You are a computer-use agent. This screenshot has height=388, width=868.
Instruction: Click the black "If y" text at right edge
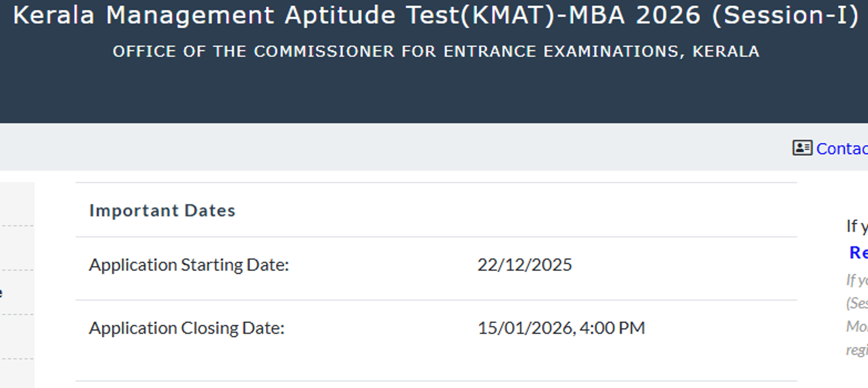[857, 226]
